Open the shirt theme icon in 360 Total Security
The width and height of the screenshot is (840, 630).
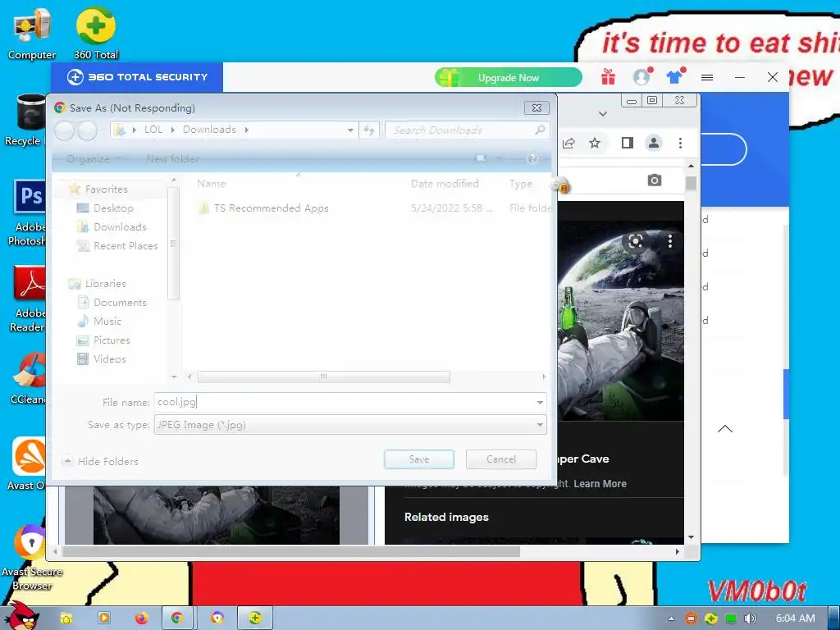coord(676,76)
